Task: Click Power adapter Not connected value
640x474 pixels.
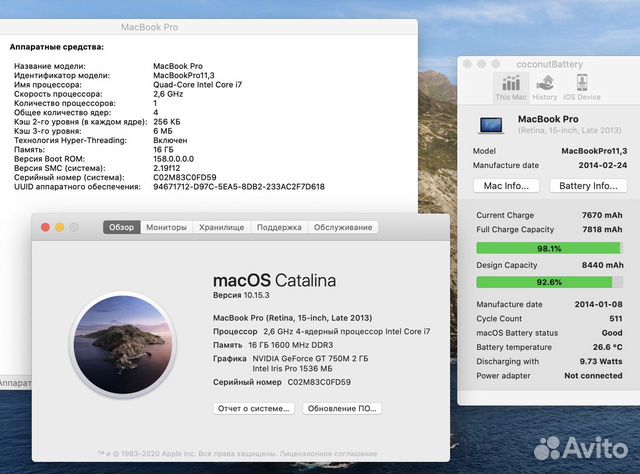Action: coord(593,376)
